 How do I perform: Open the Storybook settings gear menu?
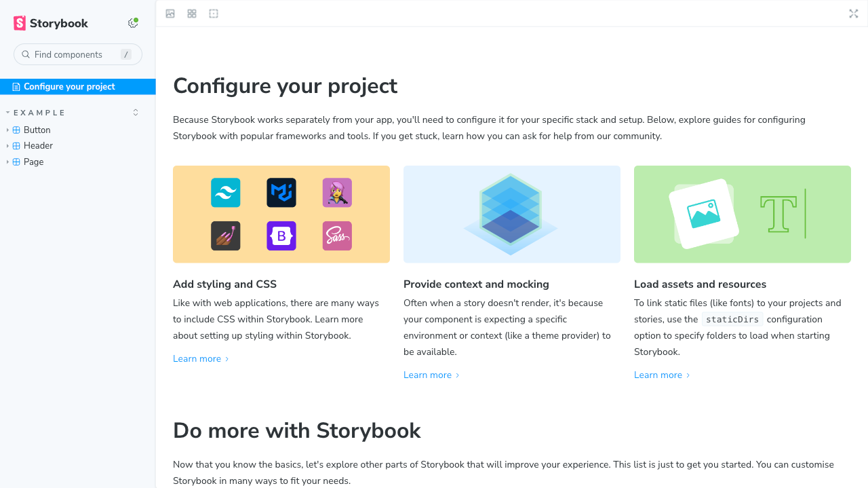133,23
